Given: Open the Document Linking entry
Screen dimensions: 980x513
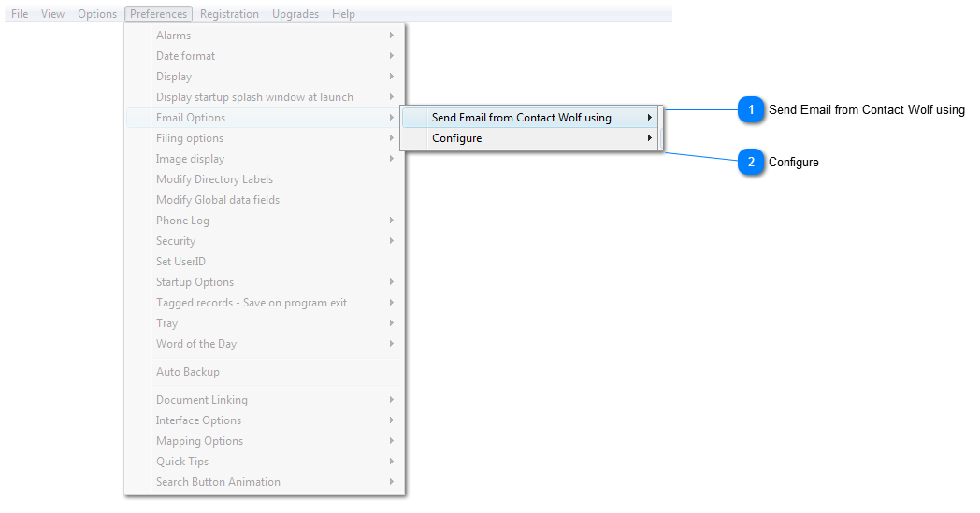Looking at the screenshot, I should point(265,400).
